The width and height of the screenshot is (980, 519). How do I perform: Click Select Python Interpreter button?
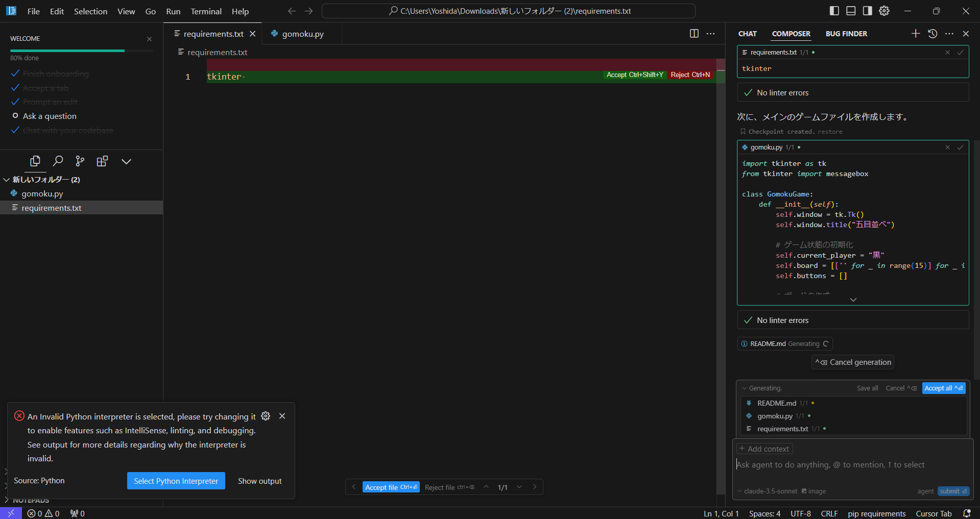[176, 481]
